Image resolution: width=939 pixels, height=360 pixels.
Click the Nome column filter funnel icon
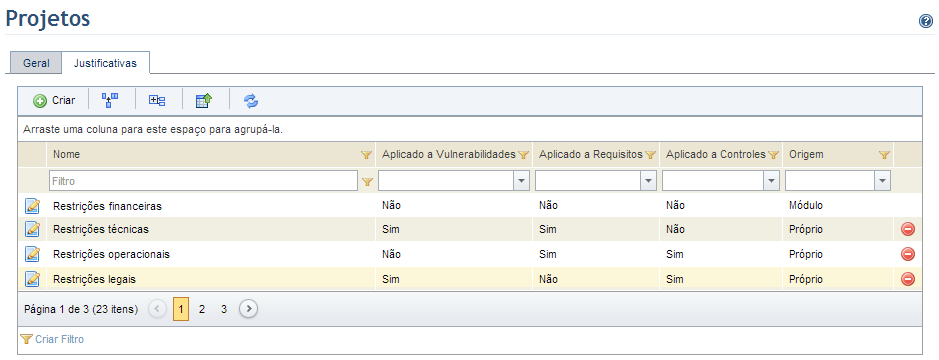366,155
